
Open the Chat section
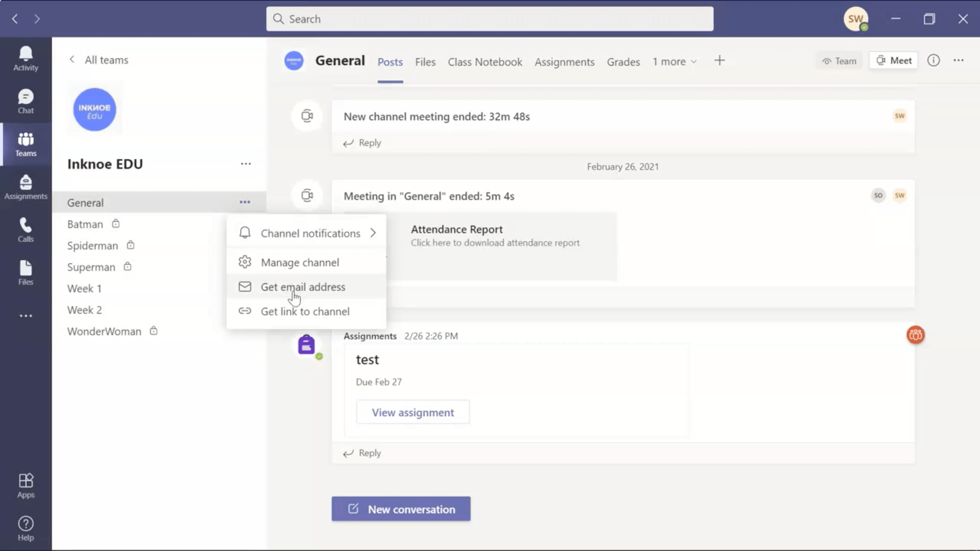(26, 102)
